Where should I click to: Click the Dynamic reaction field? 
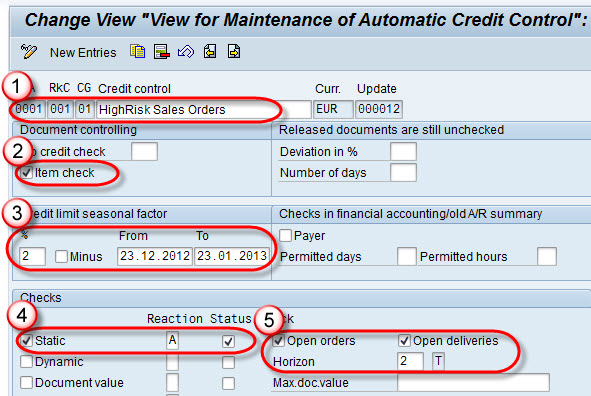(172, 362)
